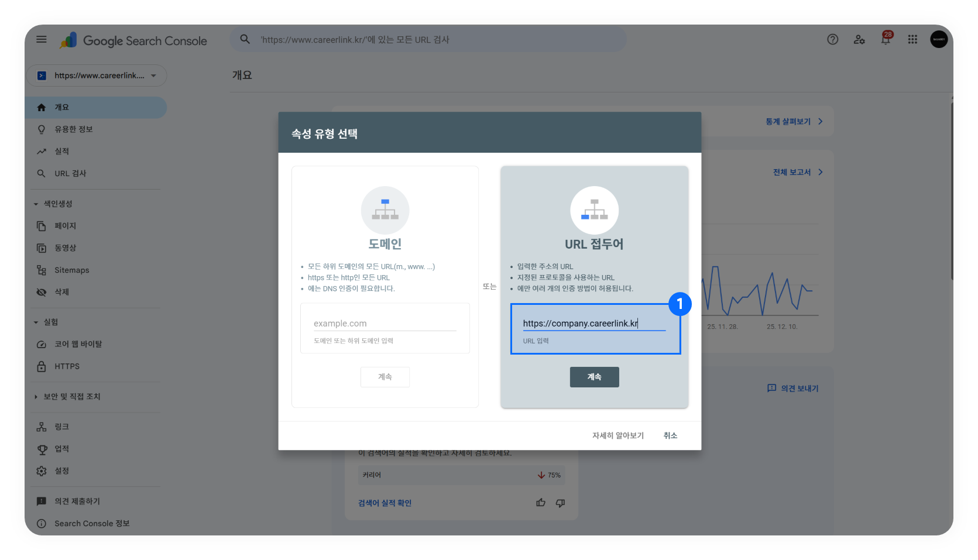978x560 pixels.
Task: Open 통계 살펴보기 link
Action: pyautogui.click(x=794, y=122)
